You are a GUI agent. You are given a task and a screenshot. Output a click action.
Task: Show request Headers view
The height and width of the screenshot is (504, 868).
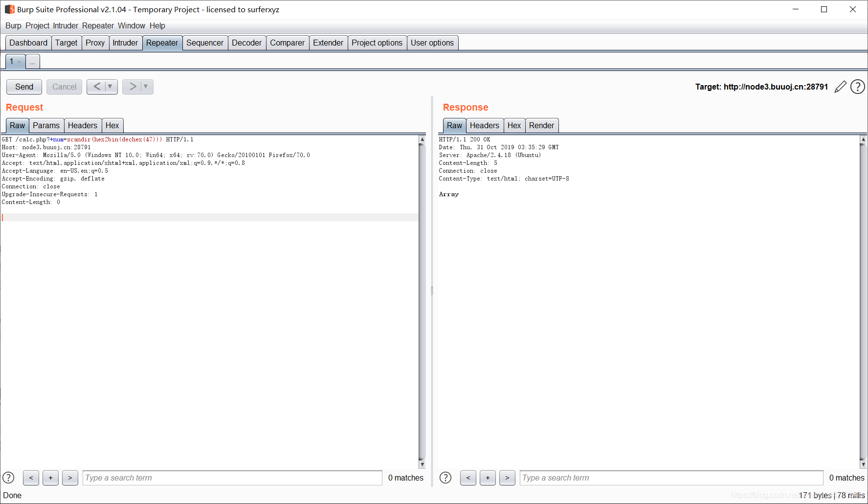pos(83,125)
